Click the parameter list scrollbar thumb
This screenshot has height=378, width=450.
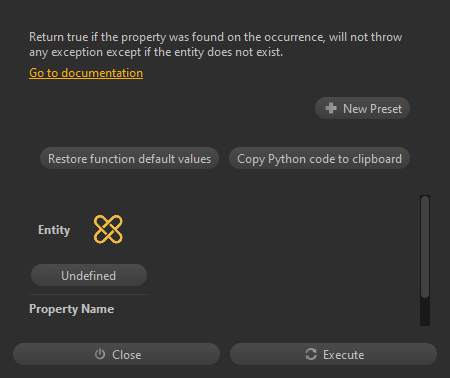pyautogui.click(x=425, y=247)
